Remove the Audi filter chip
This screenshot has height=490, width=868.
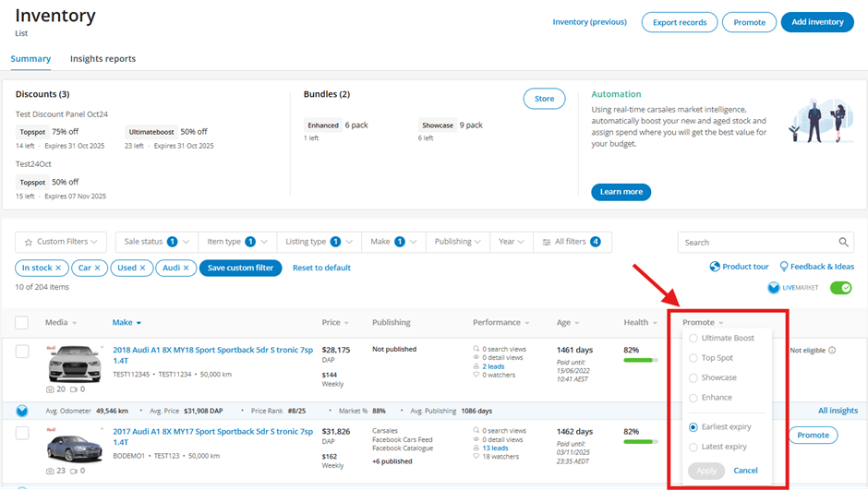point(186,268)
